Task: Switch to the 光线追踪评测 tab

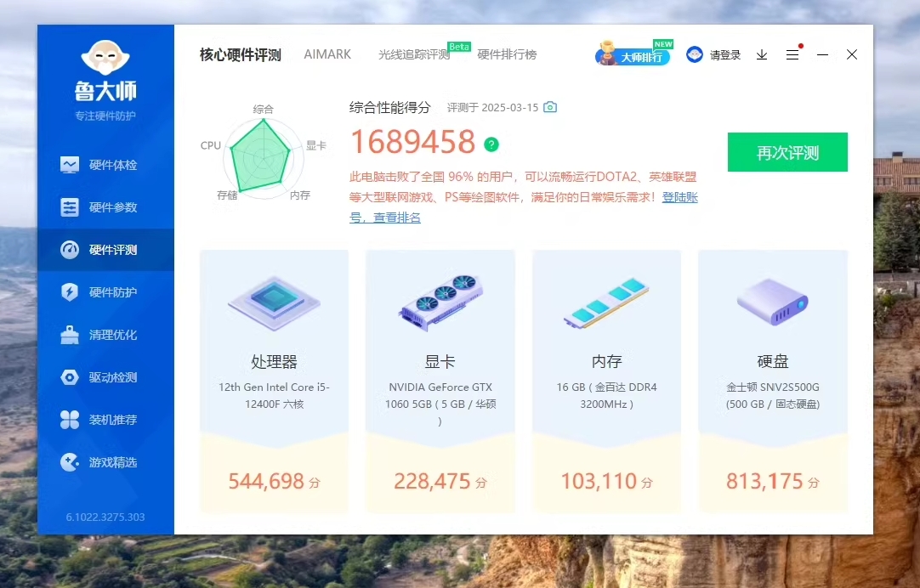Action: click(x=414, y=54)
